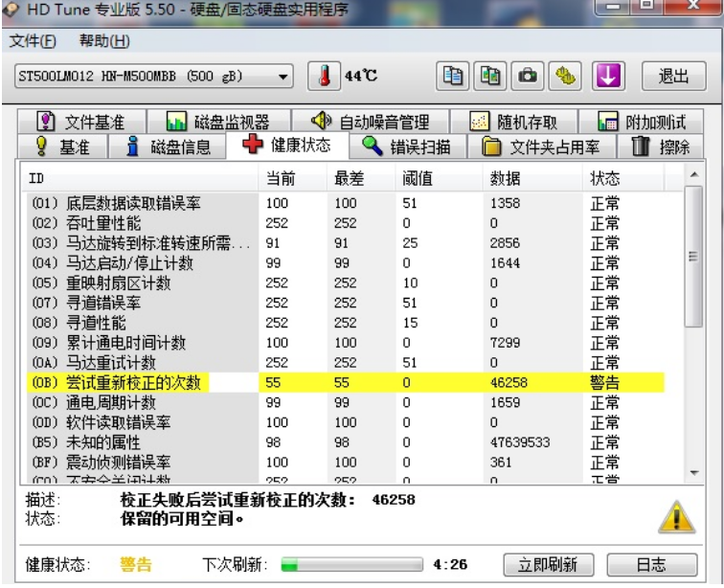Image resolution: width=724 pixels, height=588 pixels.
Task: Click the yellow warning triangle icon
Action: pos(676,518)
